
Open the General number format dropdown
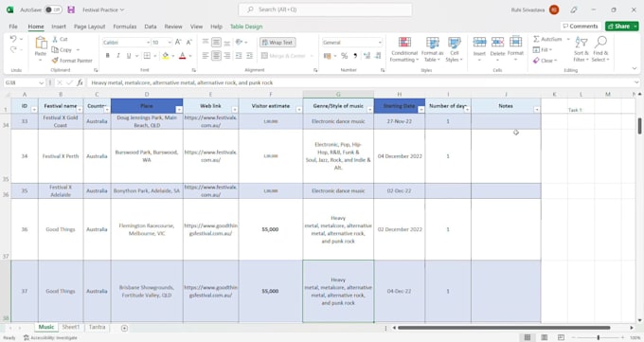coord(380,43)
